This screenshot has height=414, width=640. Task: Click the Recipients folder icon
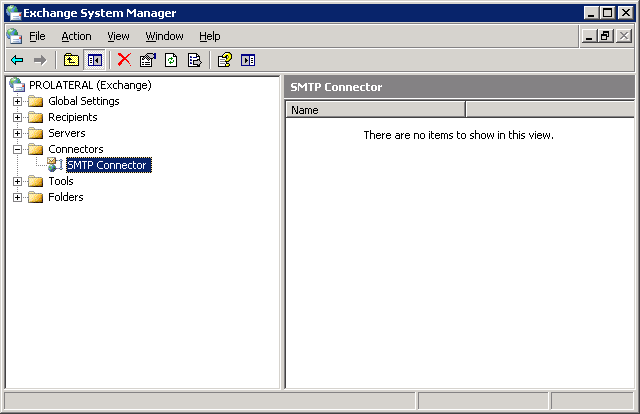pyautogui.click(x=36, y=117)
